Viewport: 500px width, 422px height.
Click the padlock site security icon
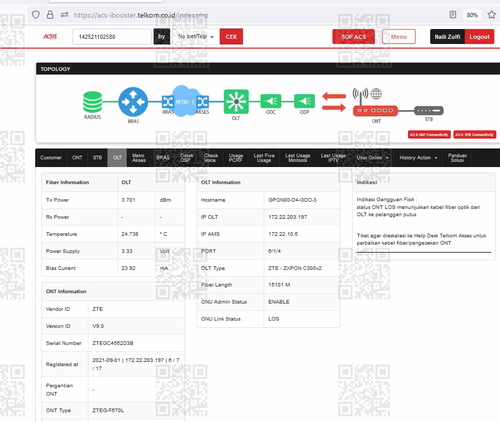point(50,15)
